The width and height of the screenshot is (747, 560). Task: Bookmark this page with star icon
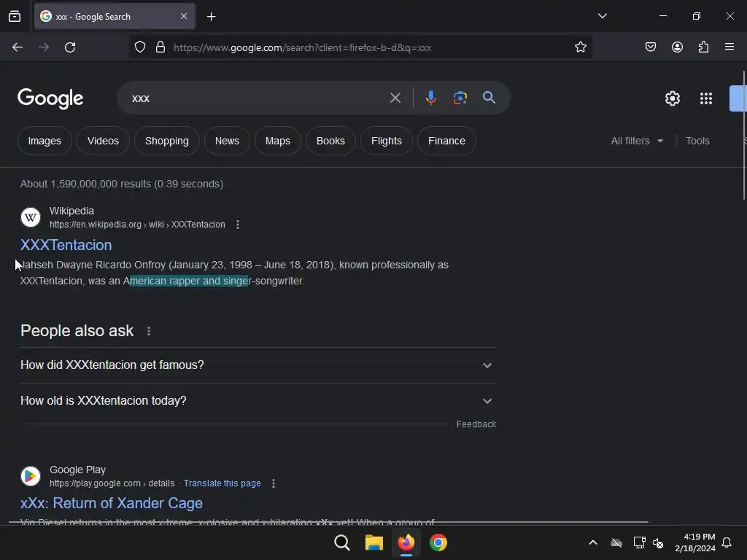580,47
